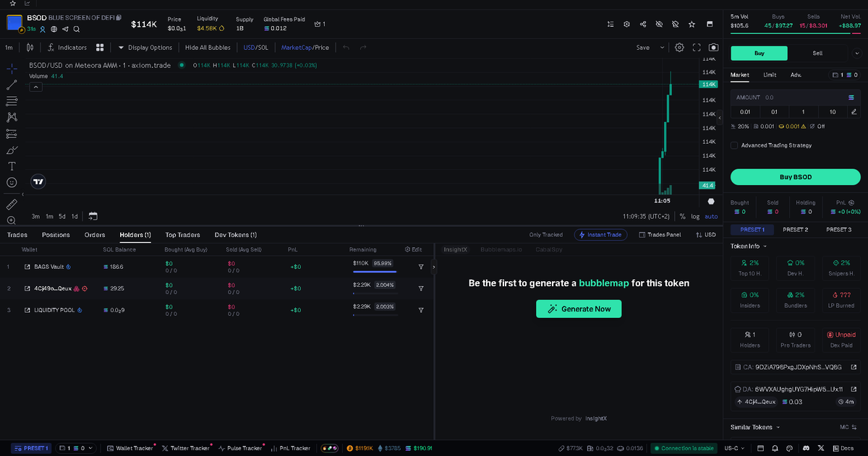Expand the Token Info section
Screen dimensions: 868x456
(749, 246)
